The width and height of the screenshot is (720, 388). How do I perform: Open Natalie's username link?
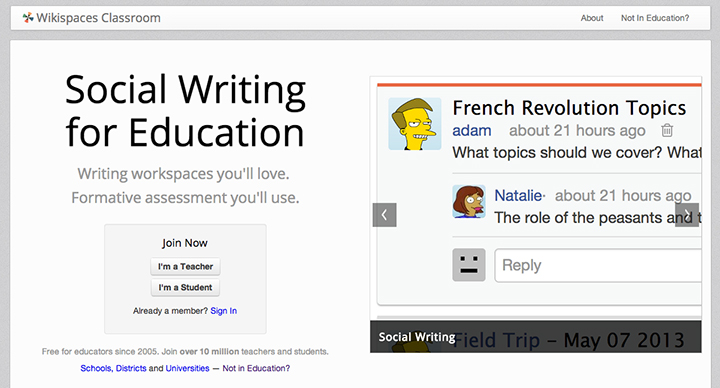[518, 196]
